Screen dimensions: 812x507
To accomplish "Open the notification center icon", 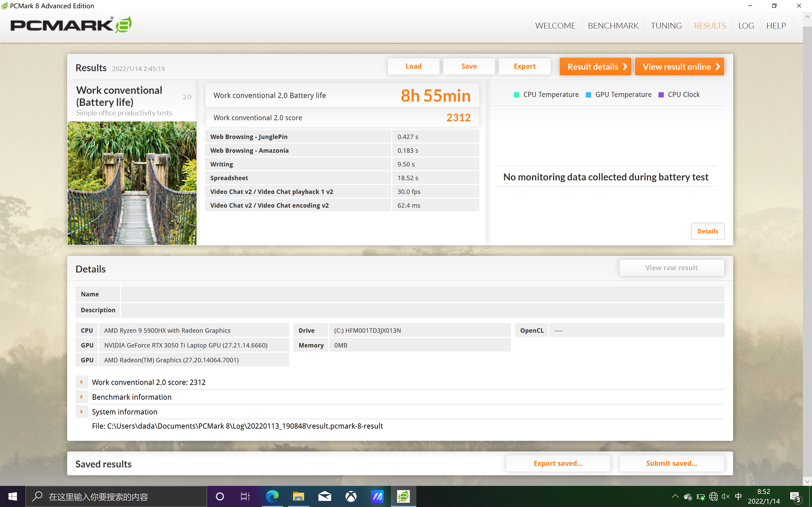I will [795, 496].
